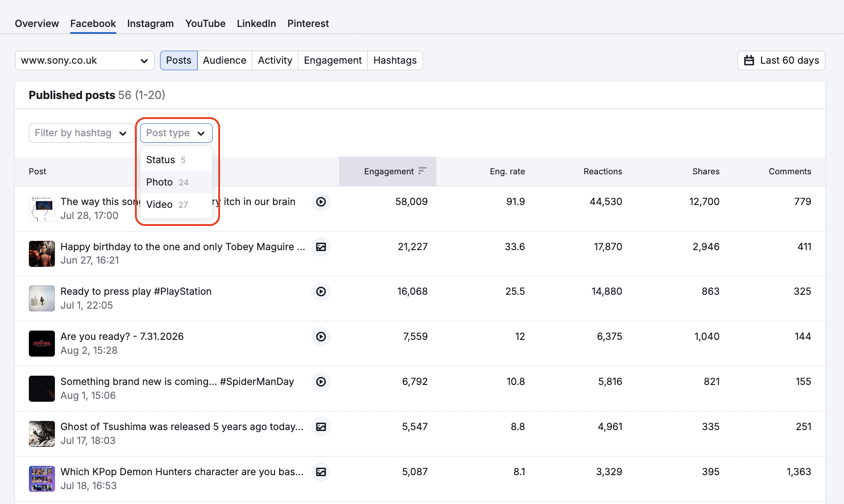Screen dimensions: 844x504
Task: Click the play icon on the #PlayStation post
Action: pos(321,292)
